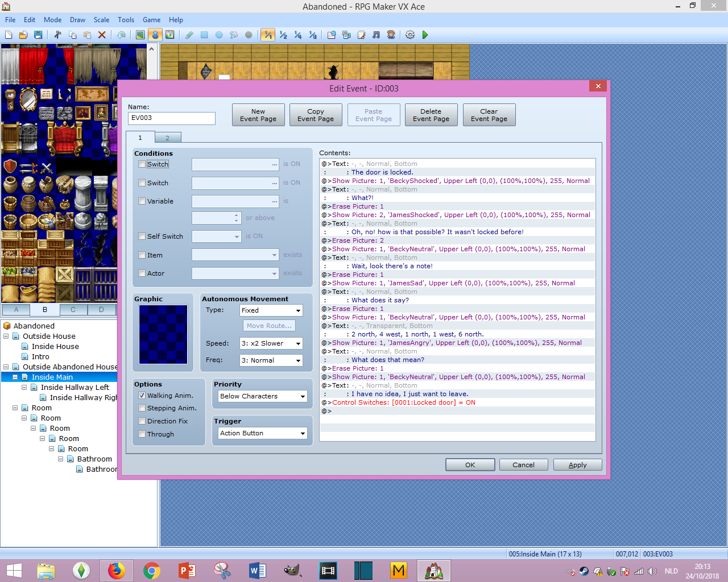Set map scale to 1/4
The width and height of the screenshot is (728, 582).
(297, 35)
